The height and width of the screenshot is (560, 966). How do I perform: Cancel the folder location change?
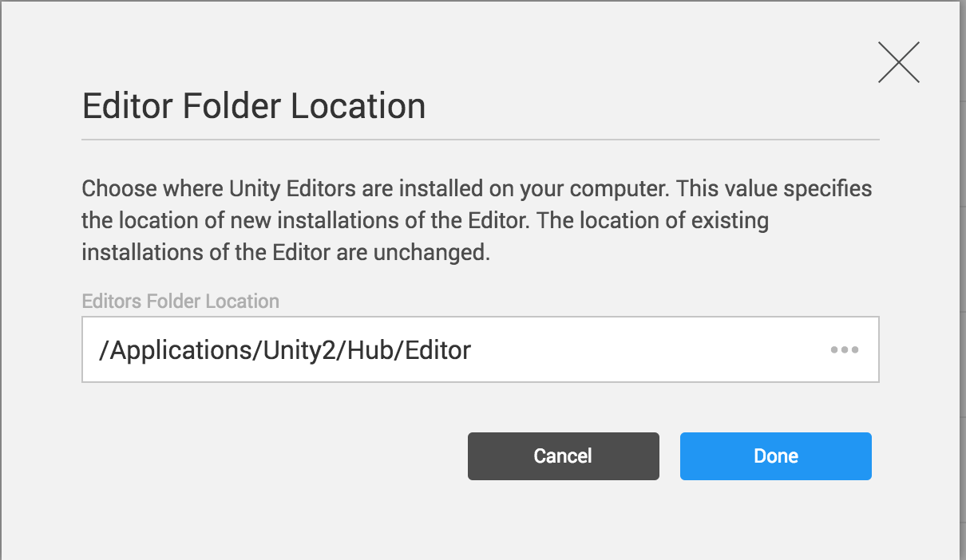pyautogui.click(x=563, y=455)
